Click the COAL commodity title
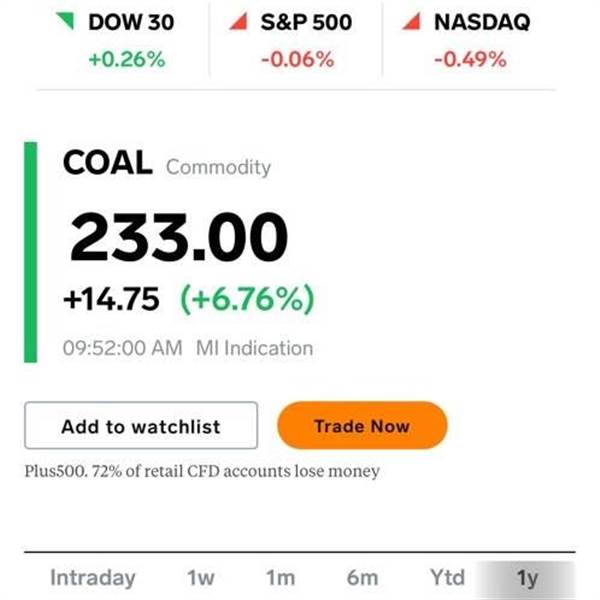Image resolution: width=600 pixels, height=600 pixels. coord(108,163)
